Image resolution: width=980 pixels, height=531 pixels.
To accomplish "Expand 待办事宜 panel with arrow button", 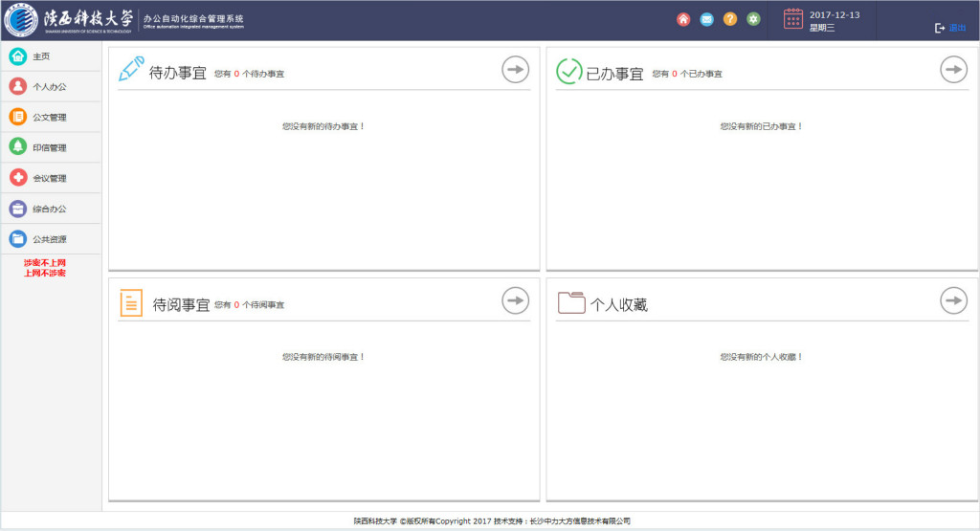I will 516,69.
